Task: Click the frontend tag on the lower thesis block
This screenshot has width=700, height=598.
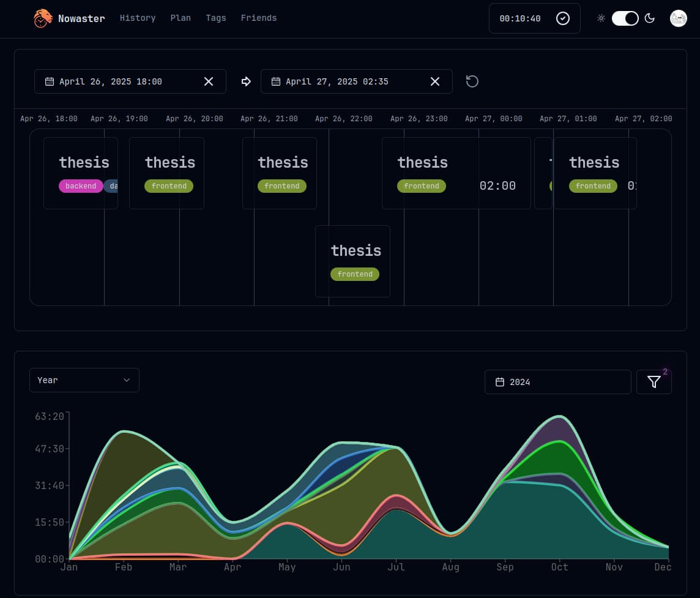Action: pos(355,274)
